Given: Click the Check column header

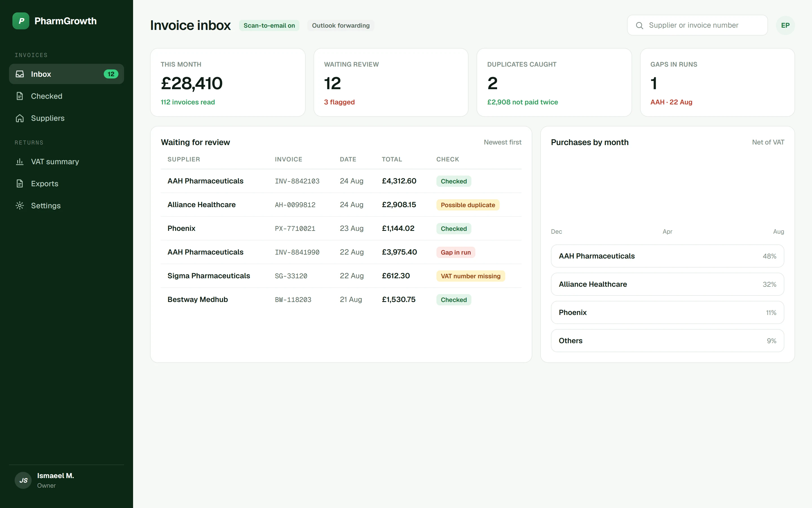Looking at the screenshot, I should click(447, 159).
